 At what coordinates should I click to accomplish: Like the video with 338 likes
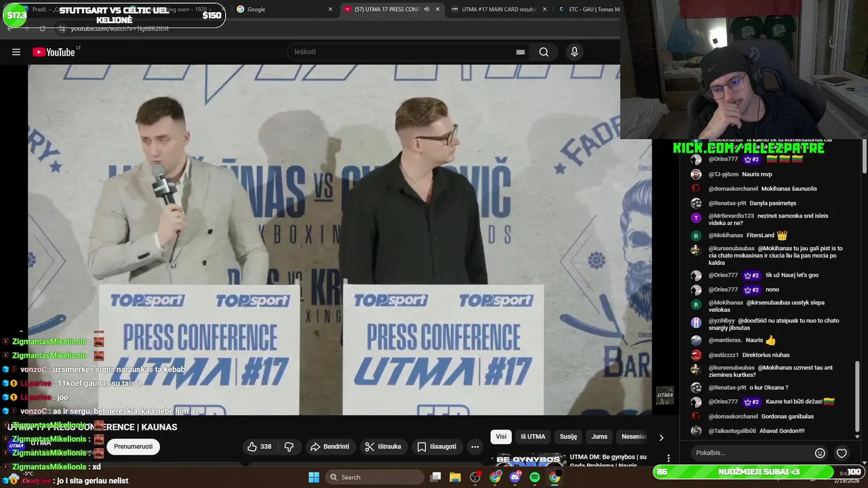point(259,447)
